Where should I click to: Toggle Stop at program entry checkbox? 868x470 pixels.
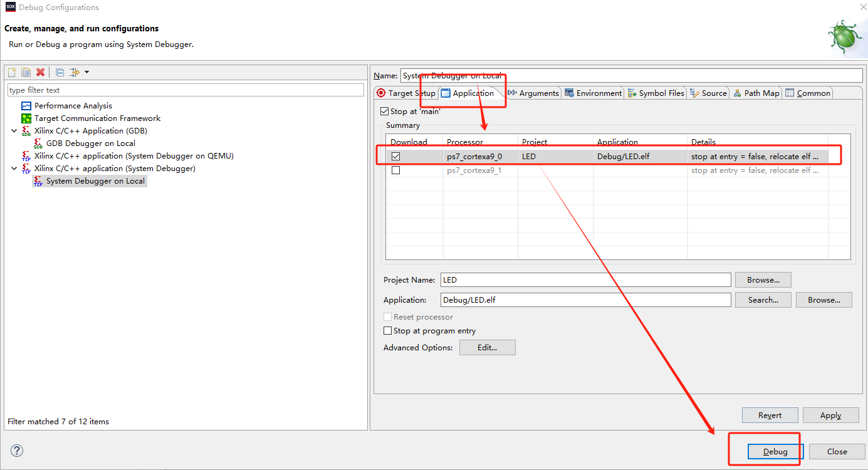point(387,331)
